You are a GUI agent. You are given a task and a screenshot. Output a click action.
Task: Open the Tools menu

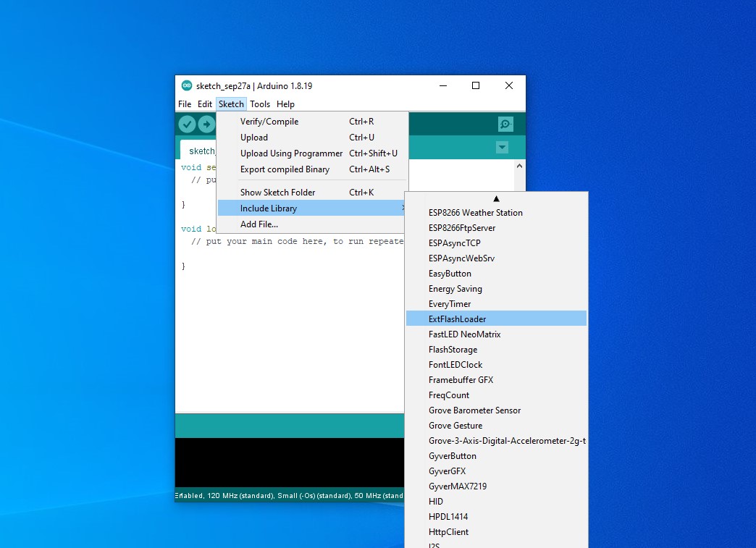pos(260,104)
